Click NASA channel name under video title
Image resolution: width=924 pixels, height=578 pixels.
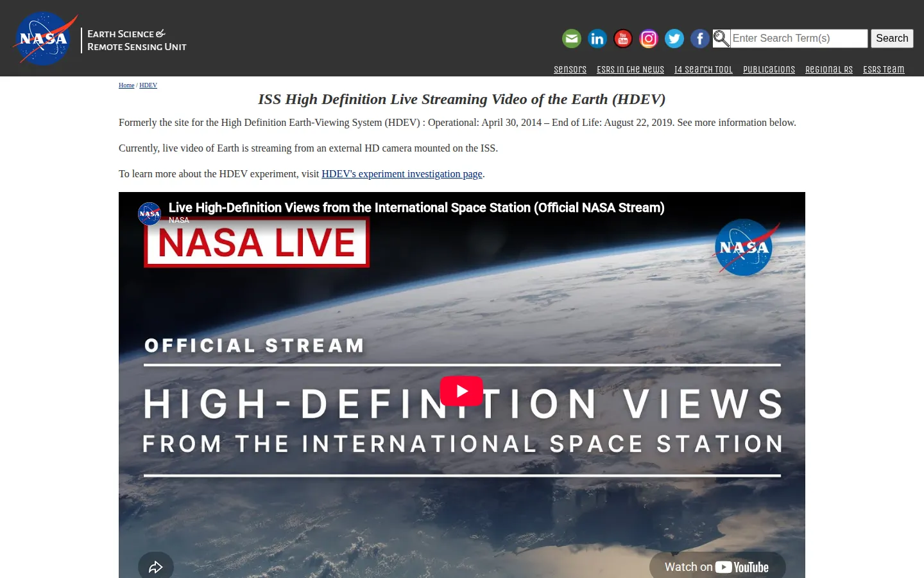[179, 220]
